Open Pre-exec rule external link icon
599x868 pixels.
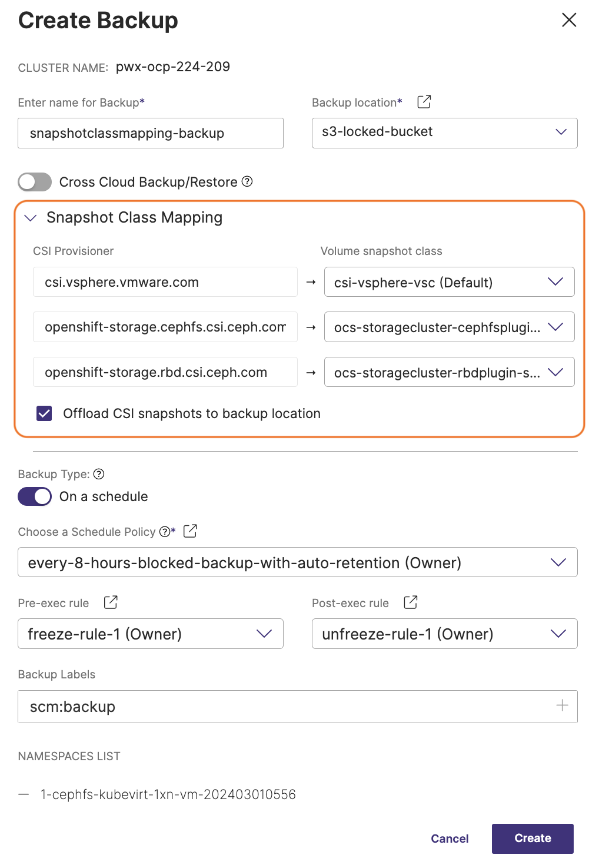tap(111, 602)
